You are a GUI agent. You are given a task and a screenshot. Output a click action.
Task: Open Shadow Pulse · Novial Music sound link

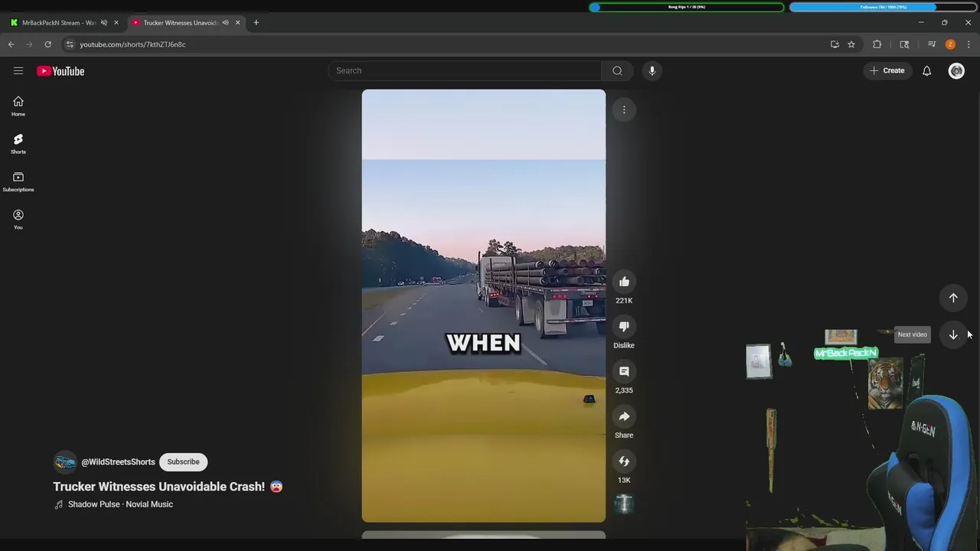click(x=120, y=504)
